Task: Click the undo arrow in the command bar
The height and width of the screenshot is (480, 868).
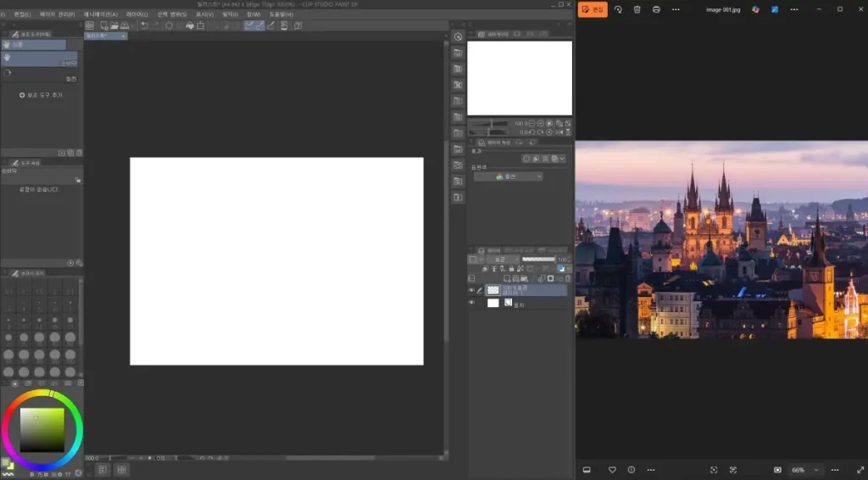Action: [x=144, y=25]
